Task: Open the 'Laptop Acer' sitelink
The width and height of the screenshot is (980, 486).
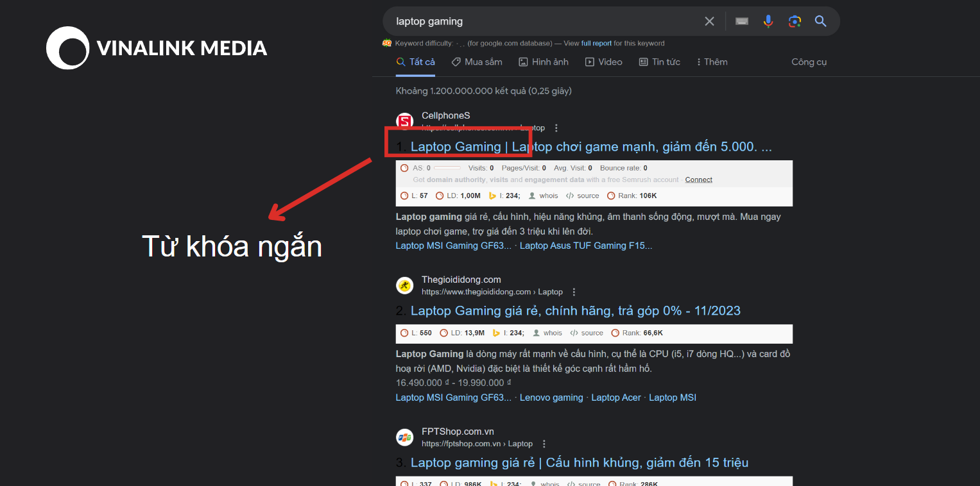Action: point(616,398)
